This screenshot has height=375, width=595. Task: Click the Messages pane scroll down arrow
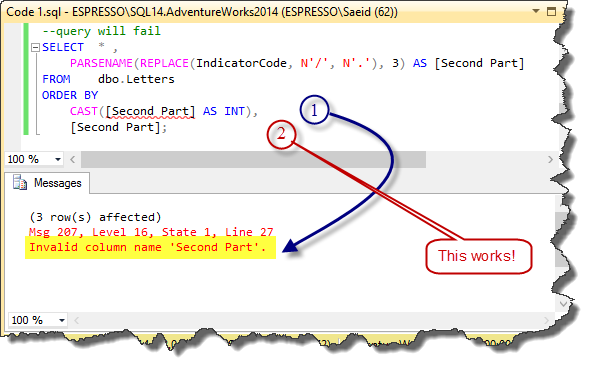click(x=563, y=304)
